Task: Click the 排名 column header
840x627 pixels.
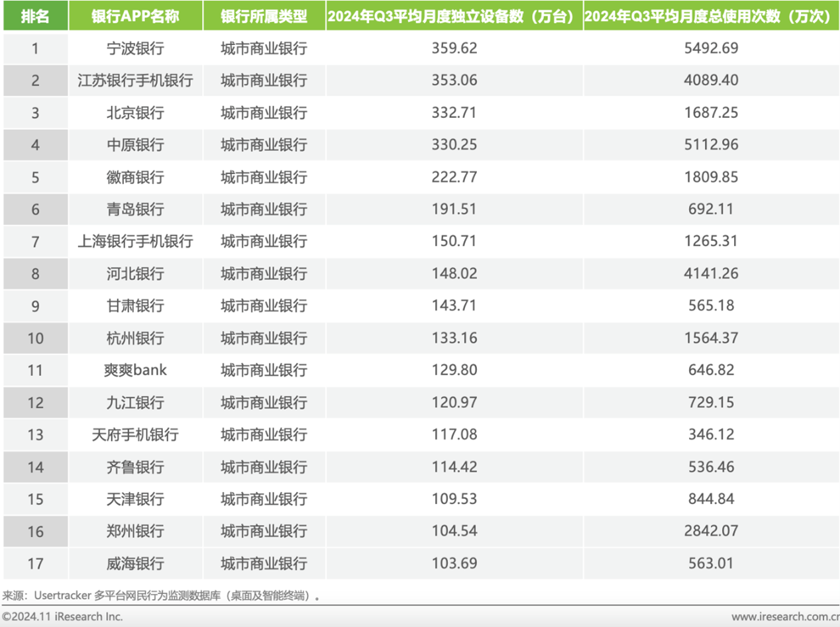Action: tap(35, 16)
